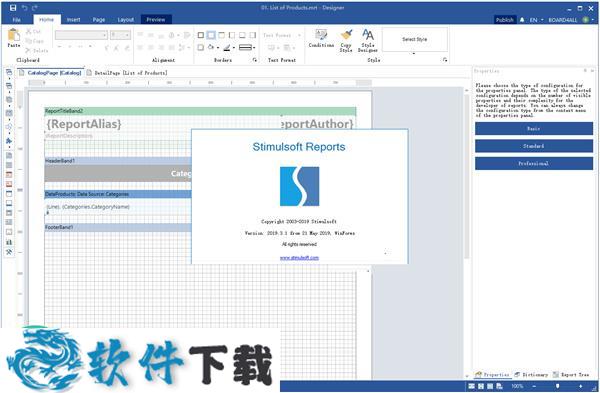Toggle the highlighted no-borders button
This screenshot has width=600, height=393.
211,35
